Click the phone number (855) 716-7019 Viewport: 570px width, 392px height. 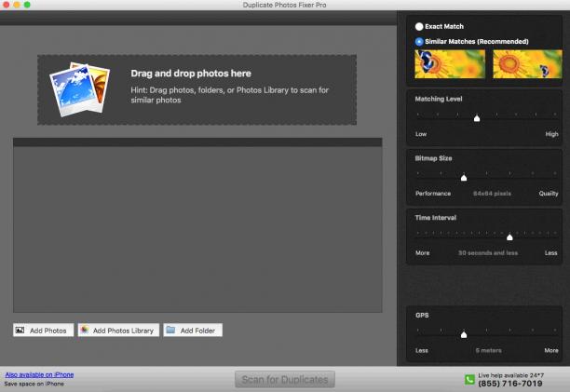tap(510, 384)
